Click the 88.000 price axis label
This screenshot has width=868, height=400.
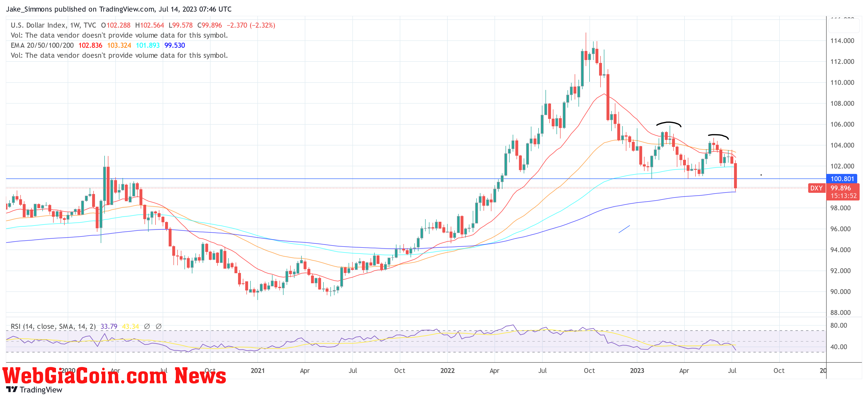coord(840,312)
